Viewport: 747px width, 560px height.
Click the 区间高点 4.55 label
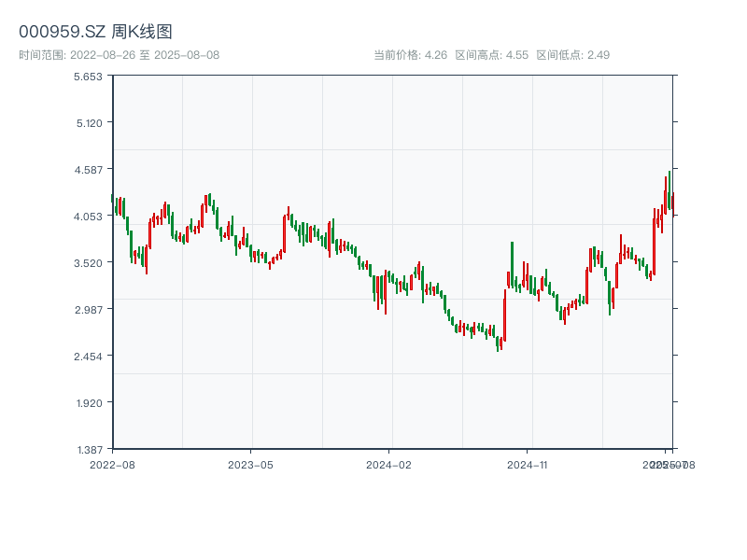pos(492,55)
